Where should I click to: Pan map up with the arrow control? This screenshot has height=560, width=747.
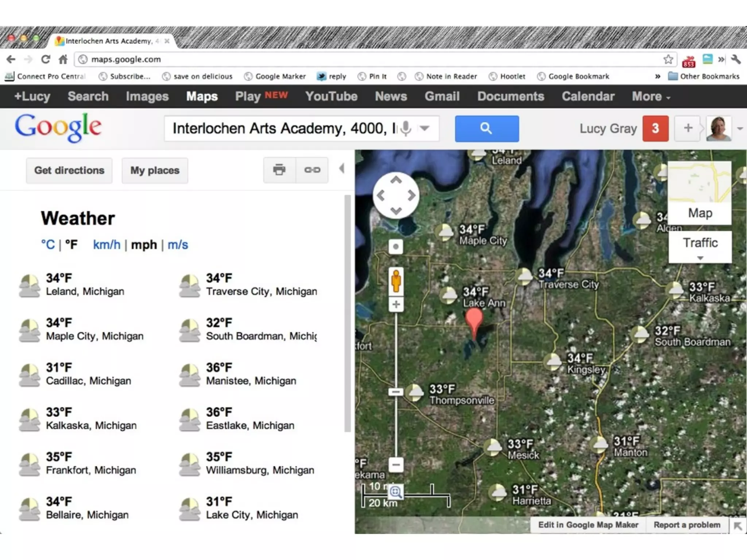396,180
